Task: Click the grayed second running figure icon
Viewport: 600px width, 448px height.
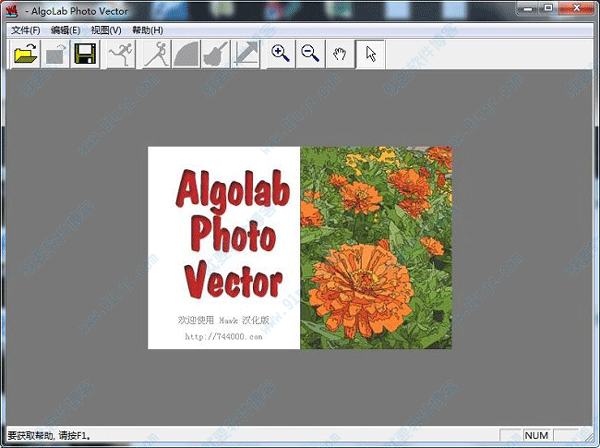Action: (155, 54)
